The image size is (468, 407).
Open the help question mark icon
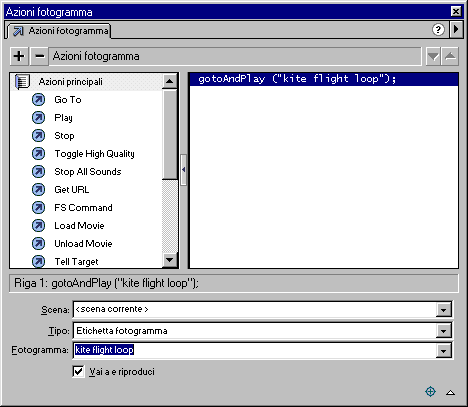438,30
